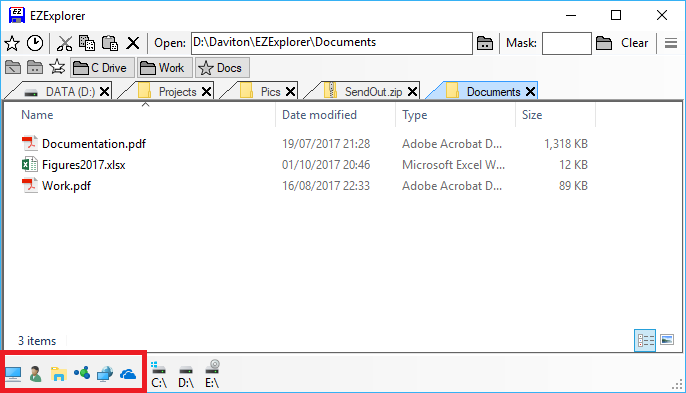The image size is (686, 393).
Task: Click the Cut scissors icon
Action: [x=64, y=43]
